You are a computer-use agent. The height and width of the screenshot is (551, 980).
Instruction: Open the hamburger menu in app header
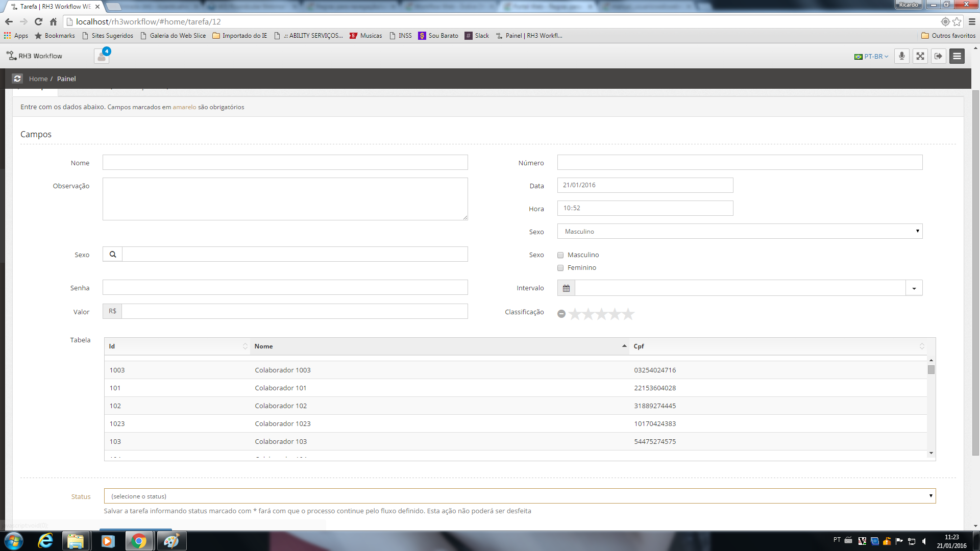[x=957, y=56]
